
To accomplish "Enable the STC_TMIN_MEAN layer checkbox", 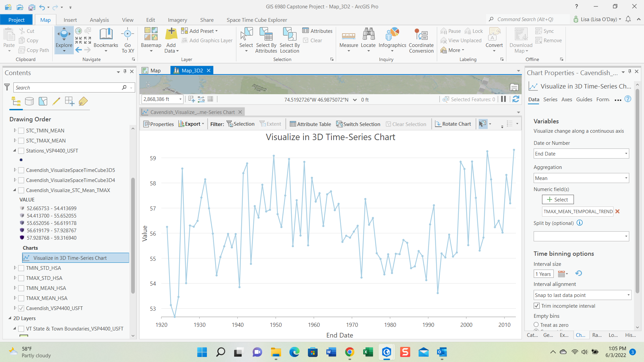I will (21, 131).
